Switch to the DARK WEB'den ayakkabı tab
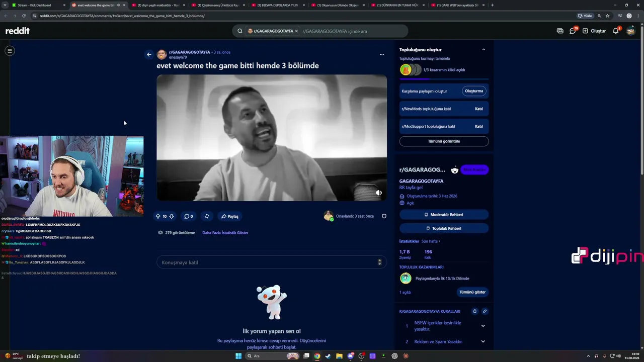 (457, 5)
